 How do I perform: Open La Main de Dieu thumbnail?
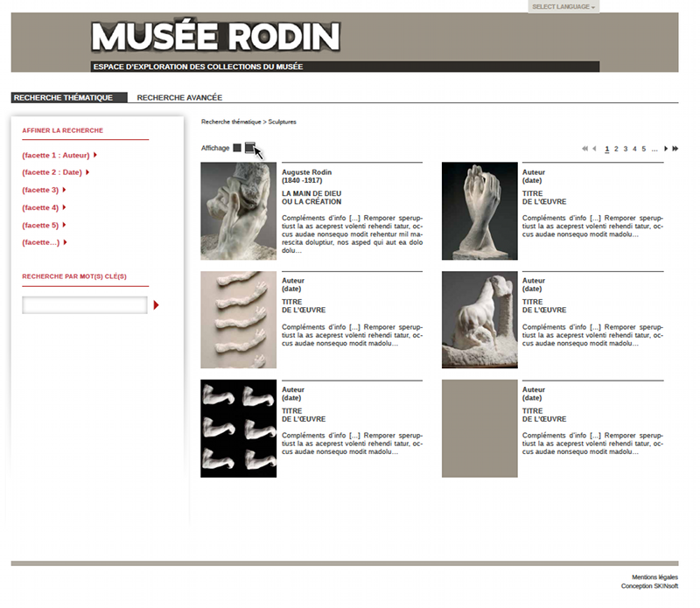click(x=238, y=211)
